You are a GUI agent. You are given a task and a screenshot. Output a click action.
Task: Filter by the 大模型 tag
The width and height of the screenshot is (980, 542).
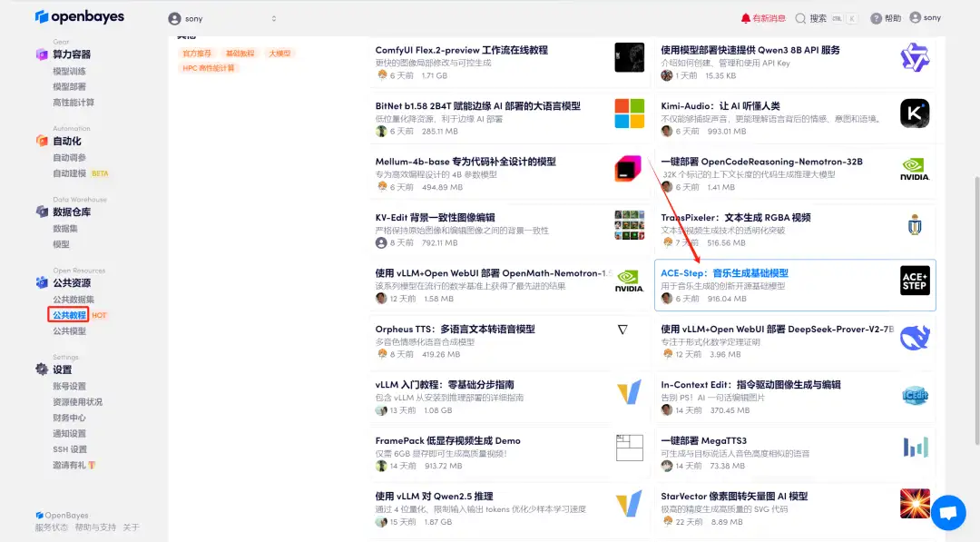pos(279,54)
